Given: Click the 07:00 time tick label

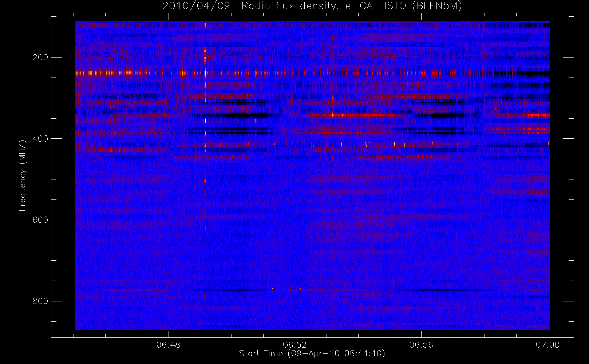Looking at the screenshot, I should (x=548, y=345).
